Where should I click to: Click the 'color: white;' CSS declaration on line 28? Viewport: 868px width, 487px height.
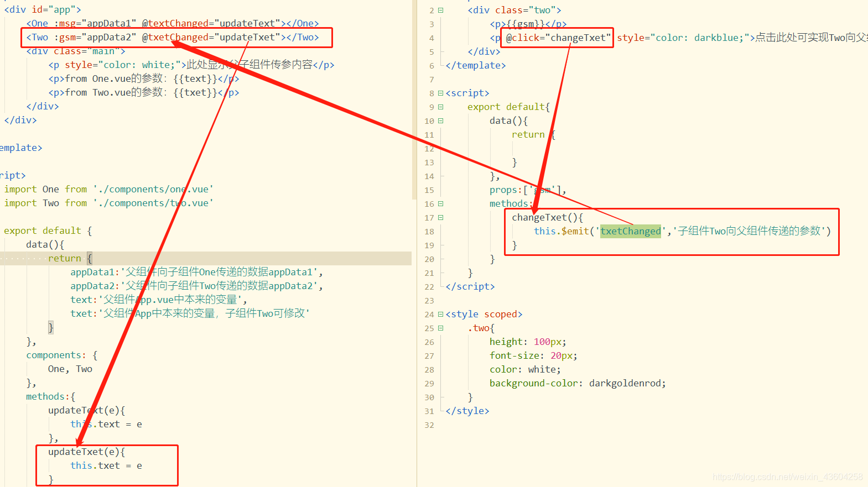point(526,369)
